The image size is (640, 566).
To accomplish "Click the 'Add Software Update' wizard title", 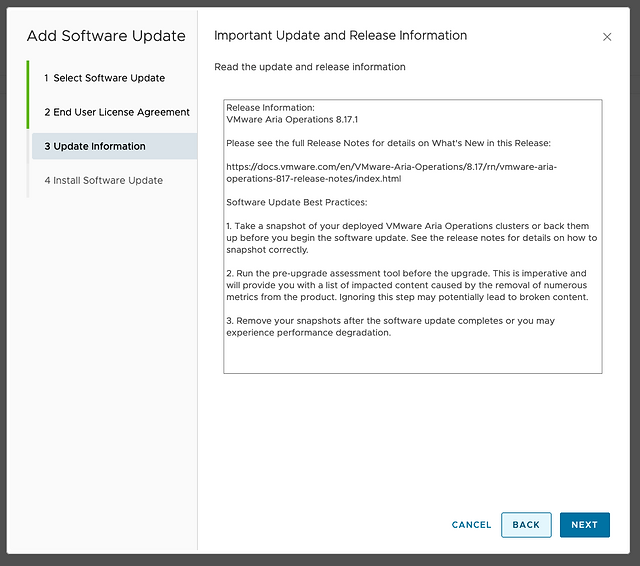I will [106, 36].
